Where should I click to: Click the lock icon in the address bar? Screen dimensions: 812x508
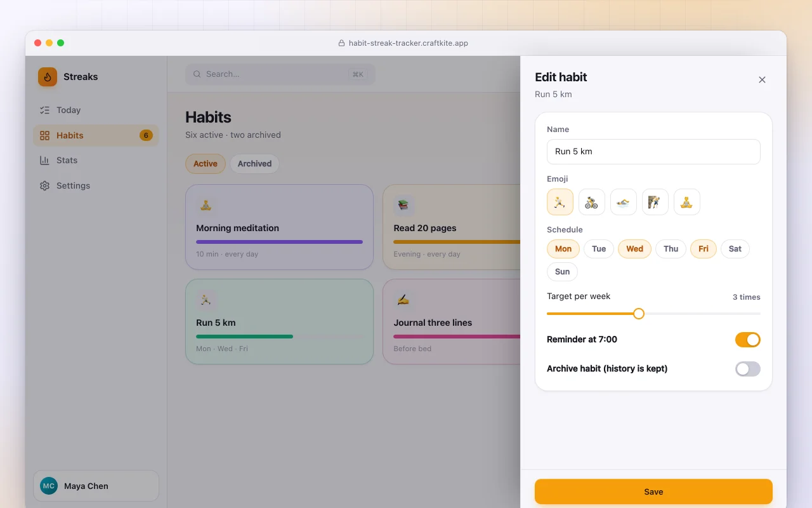pyautogui.click(x=342, y=43)
